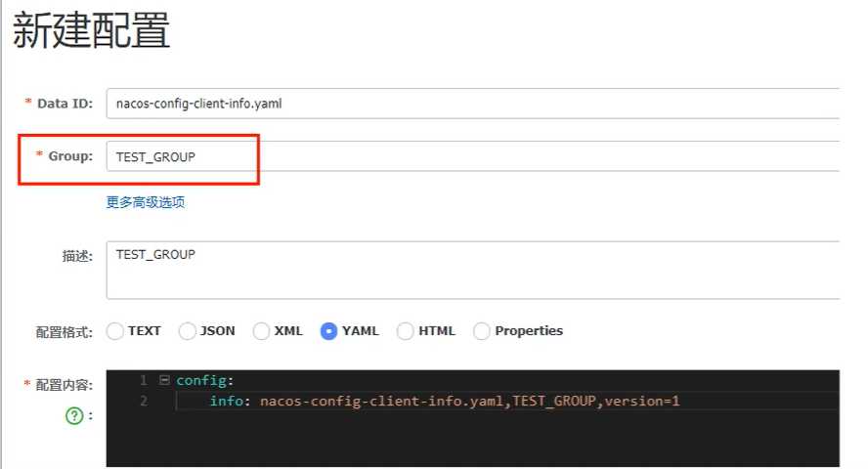This screenshot has width=868, height=469.
Task: Open the 更多高级选项 link
Action: pyautogui.click(x=146, y=202)
